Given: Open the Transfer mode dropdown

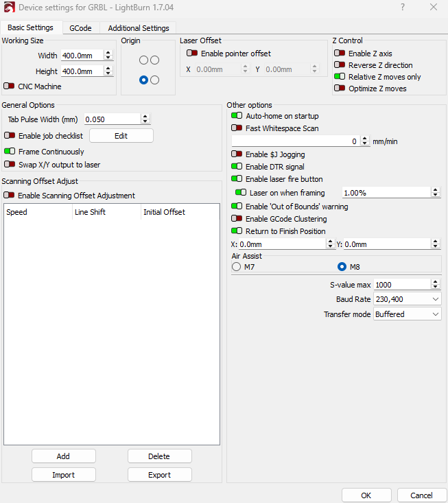Looking at the screenshot, I should click(408, 314).
